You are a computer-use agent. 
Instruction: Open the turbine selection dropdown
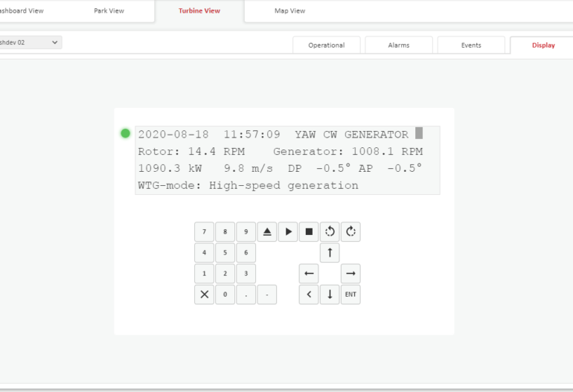pos(30,42)
